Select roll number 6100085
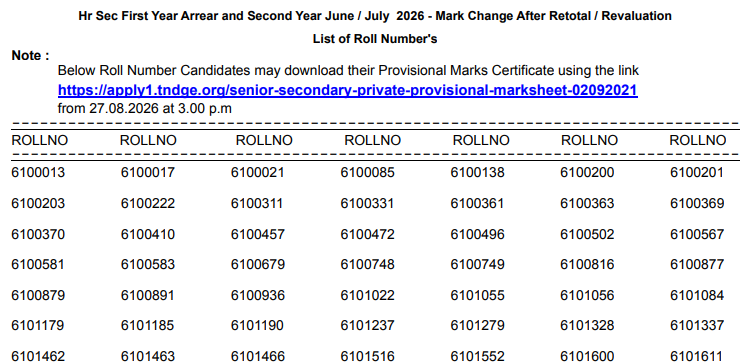 (367, 172)
